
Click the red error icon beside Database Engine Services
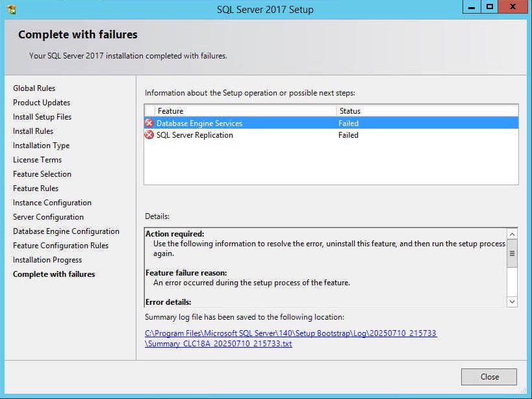149,123
